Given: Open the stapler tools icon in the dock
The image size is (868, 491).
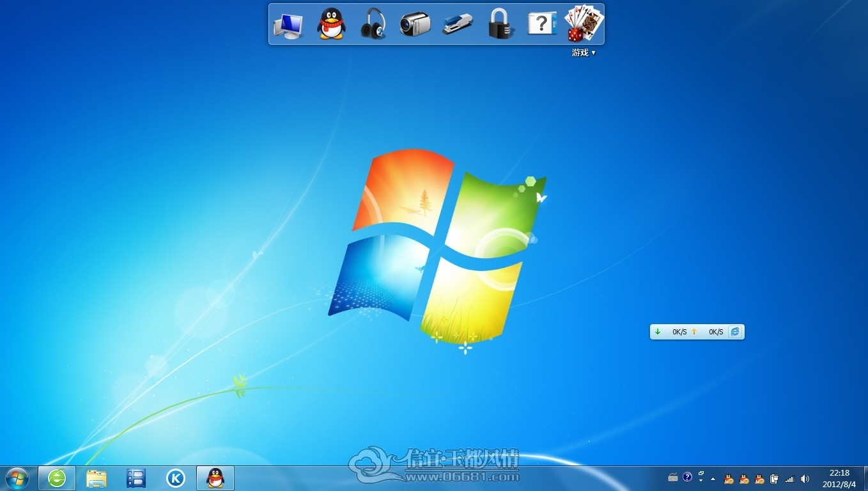Looking at the screenshot, I should point(457,24).
